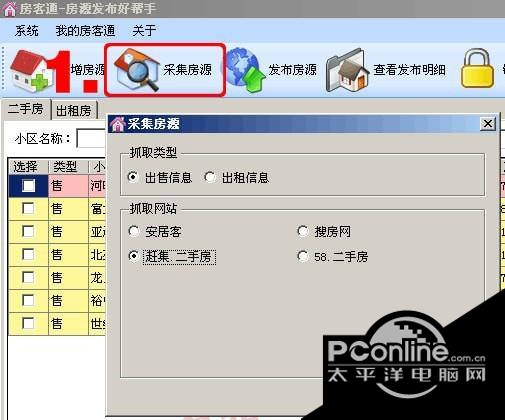The width and height of the screenshot is (505, 420).
Task: Click the globe upload icon for 发布房源
Action: pyautogui.click(x=246, y=70)
